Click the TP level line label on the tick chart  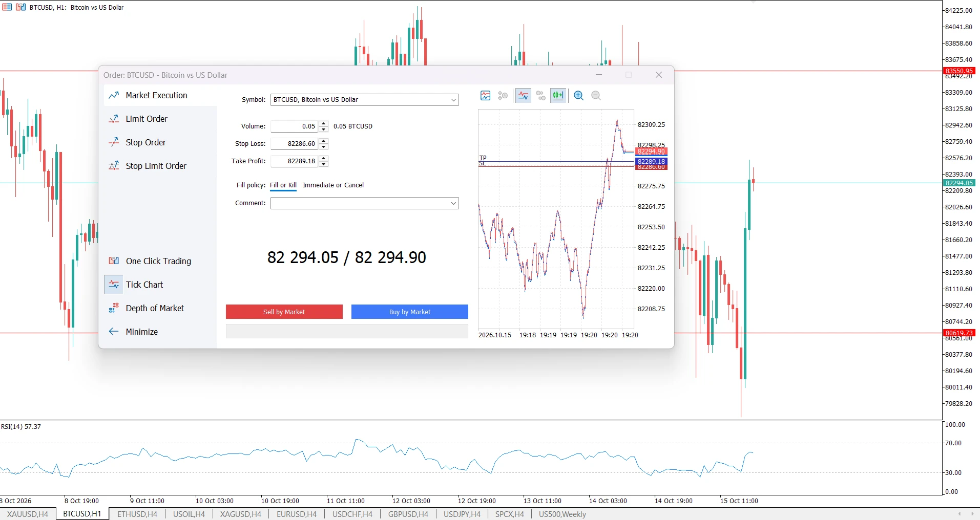point(483,158)
